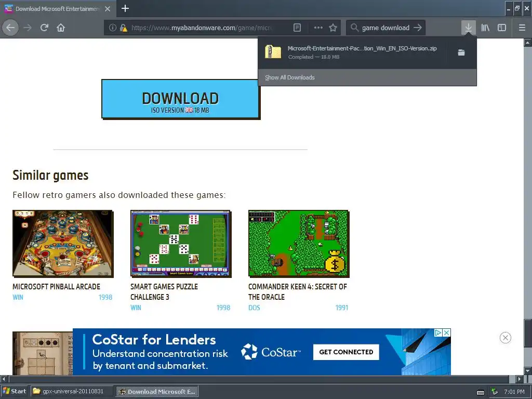Open the Windows Start menu
This screenshot has width=532, height=399.
pyautogui.click(x=14, y=391)
